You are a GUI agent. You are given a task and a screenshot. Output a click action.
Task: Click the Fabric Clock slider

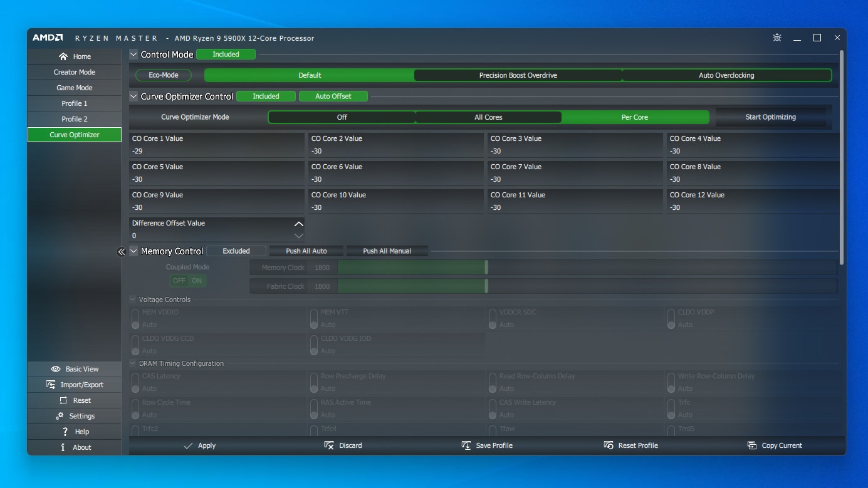587,286
